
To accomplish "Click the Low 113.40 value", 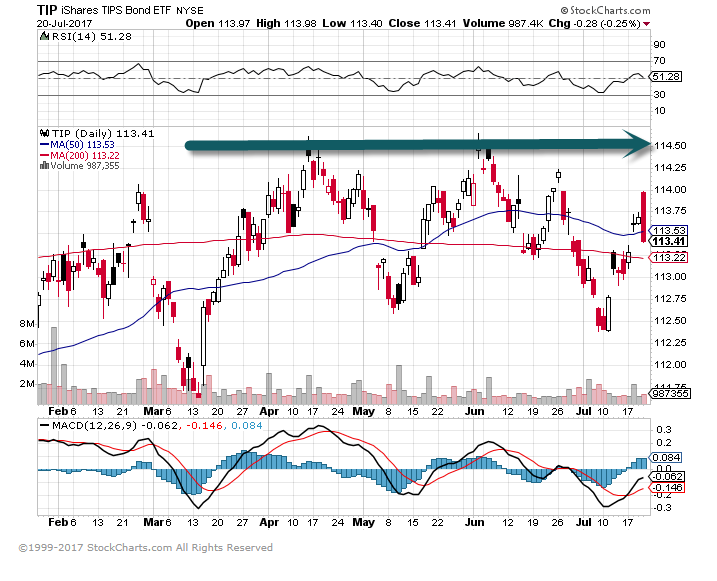I will coord(352,23).
